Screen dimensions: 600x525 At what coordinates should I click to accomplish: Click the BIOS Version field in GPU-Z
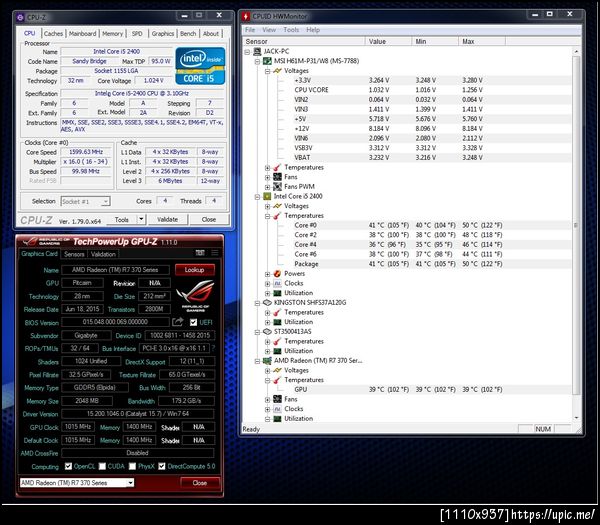(x=115, y=322)
